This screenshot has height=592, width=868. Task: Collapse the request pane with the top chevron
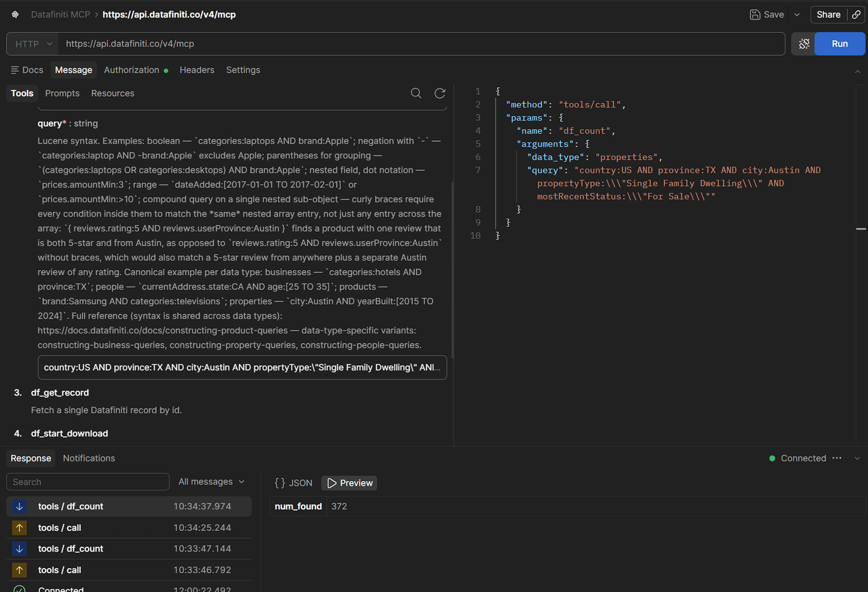pyautogui.click(x=858, y=71)
